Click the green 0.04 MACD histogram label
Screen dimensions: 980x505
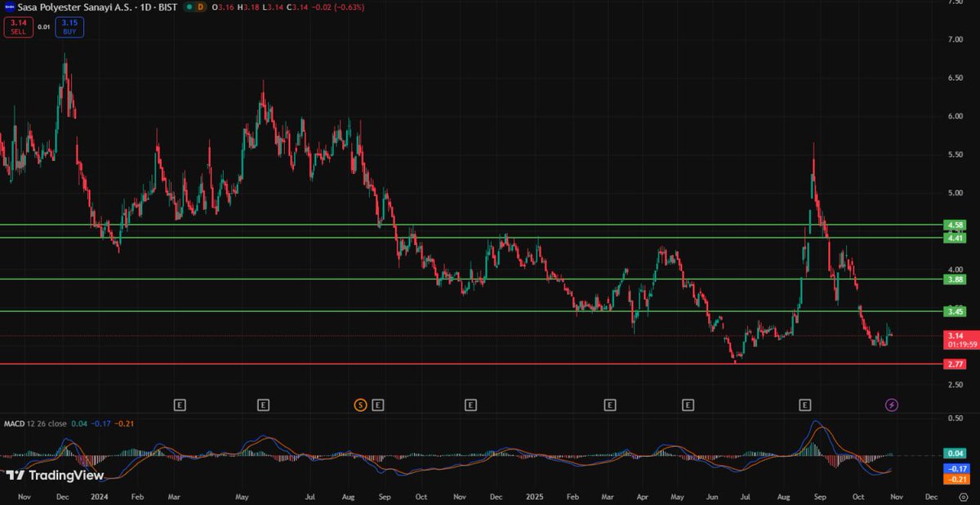[954, 453]
